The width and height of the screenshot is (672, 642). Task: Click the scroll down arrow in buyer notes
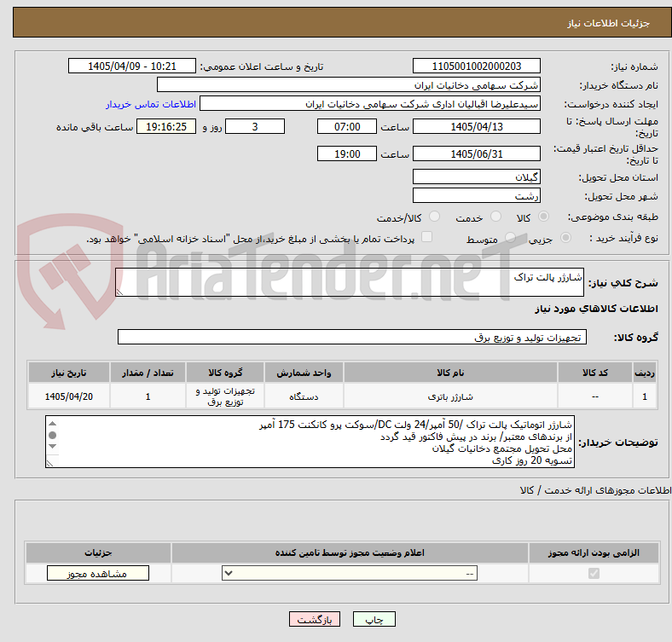[x=52, y=447]
